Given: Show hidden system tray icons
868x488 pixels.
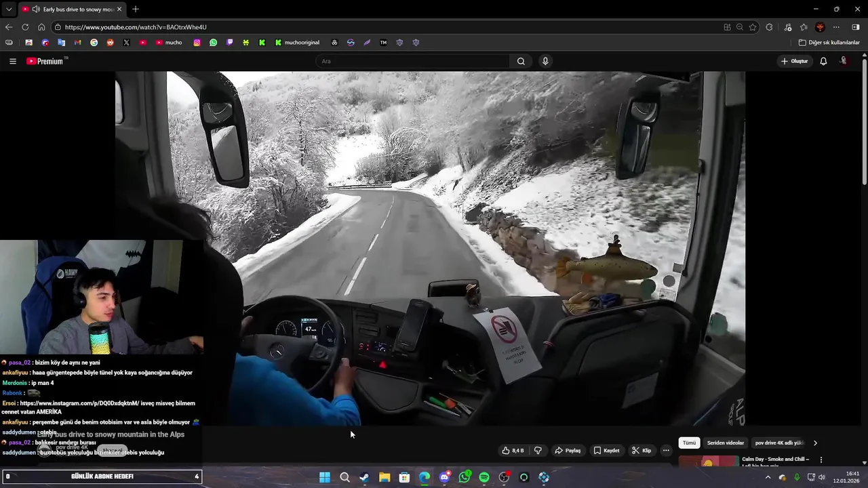Looking at the screenshot, I should tap(768, 477).
